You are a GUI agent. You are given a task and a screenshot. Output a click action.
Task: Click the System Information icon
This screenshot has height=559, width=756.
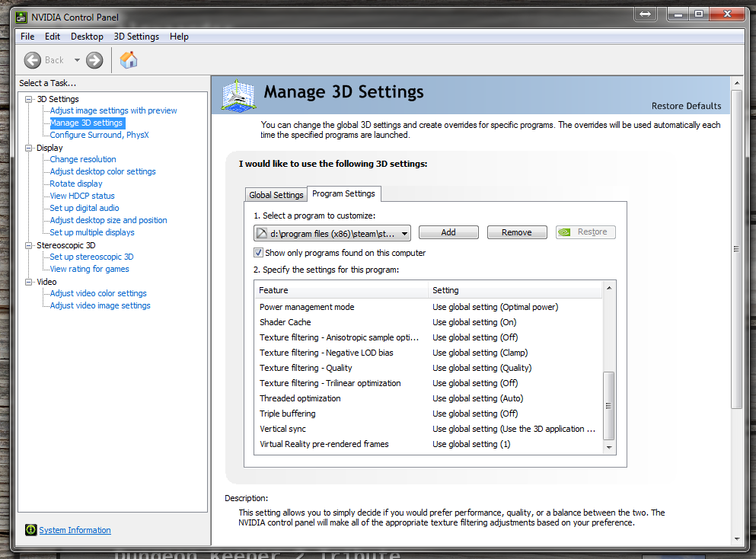(30, 530)
